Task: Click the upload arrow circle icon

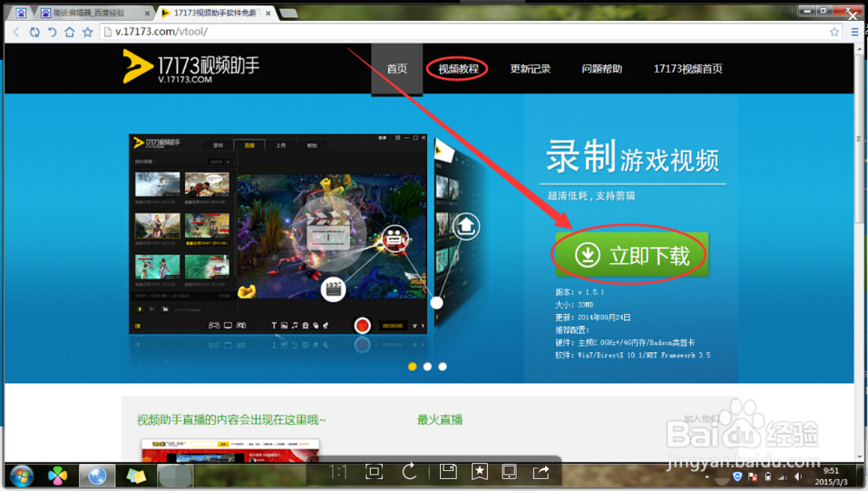Action: tap(466, 226)
